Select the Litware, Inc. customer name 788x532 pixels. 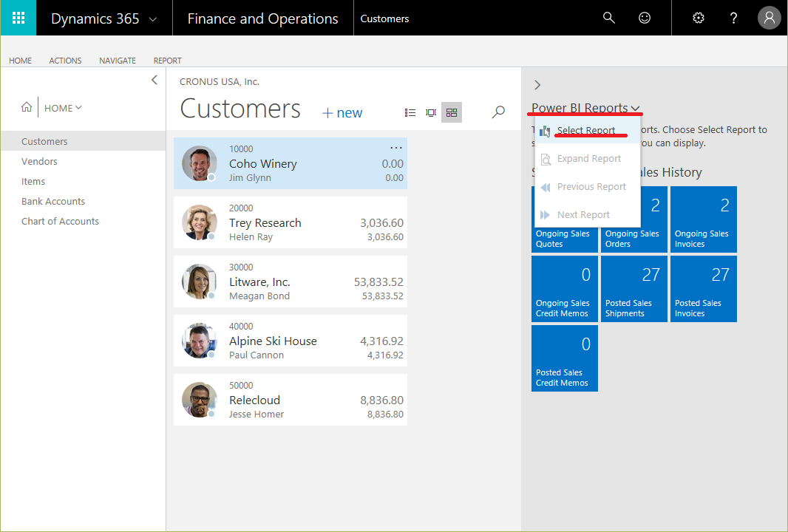click(259, 282)
